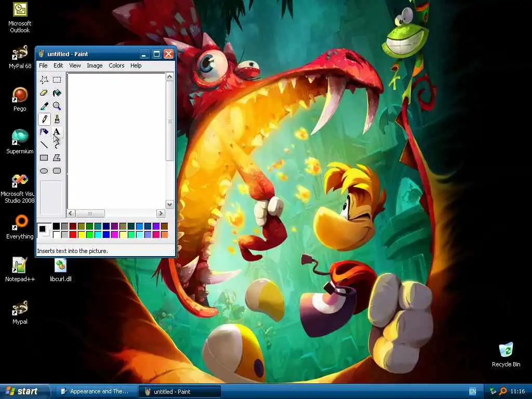Pick the Fill With Color bucket tool
532x399 pixels.
click(x=57, y=92)
